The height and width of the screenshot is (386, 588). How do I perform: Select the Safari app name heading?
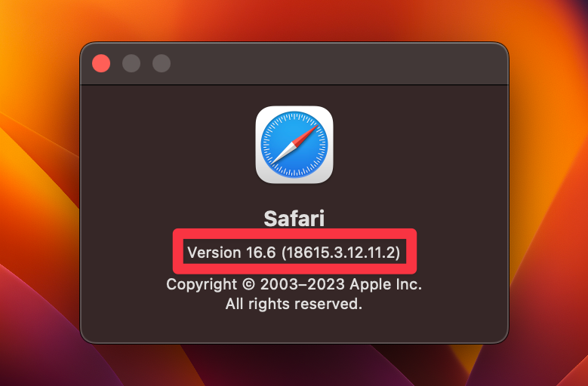[294, 219]
